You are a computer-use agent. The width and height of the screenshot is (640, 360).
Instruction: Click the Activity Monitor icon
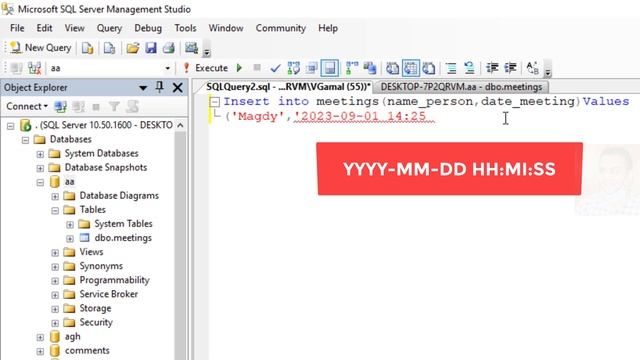pos(191,48)
